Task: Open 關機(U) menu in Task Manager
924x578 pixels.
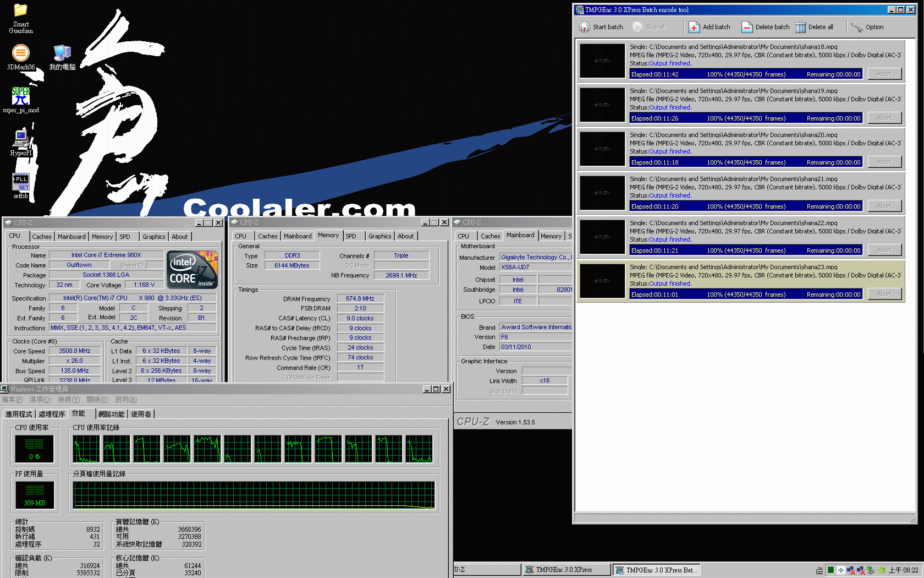Action: 97,400
